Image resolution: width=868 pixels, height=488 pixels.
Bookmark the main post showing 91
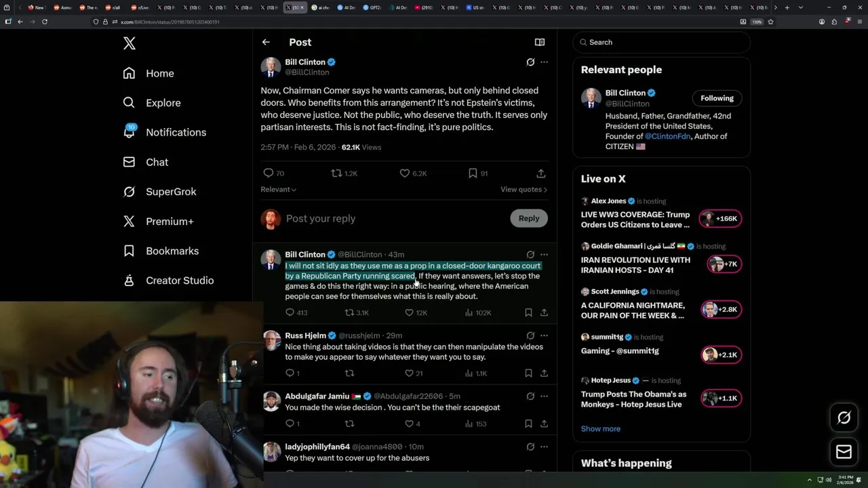[x=478, y=174]
